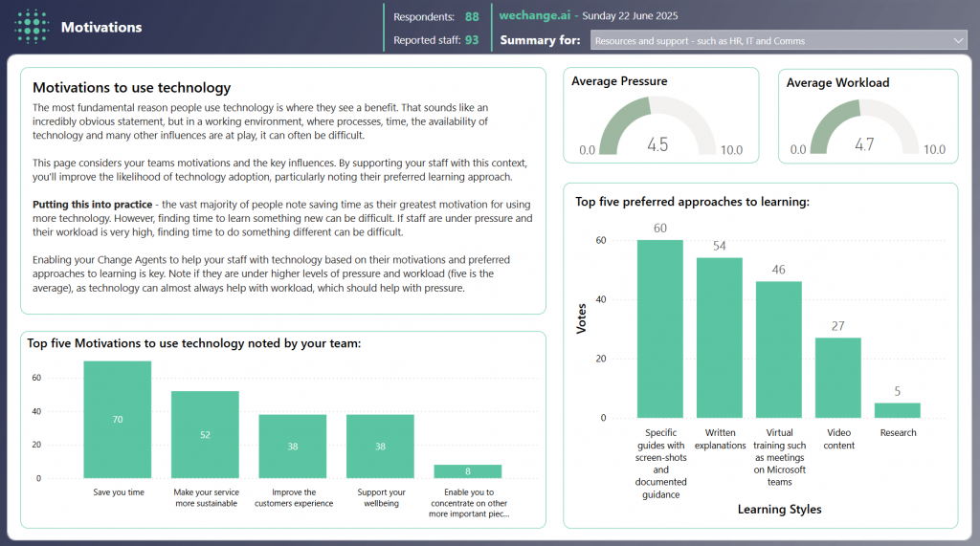
Task: Click the Motivations page title
Action: (101, 28)
